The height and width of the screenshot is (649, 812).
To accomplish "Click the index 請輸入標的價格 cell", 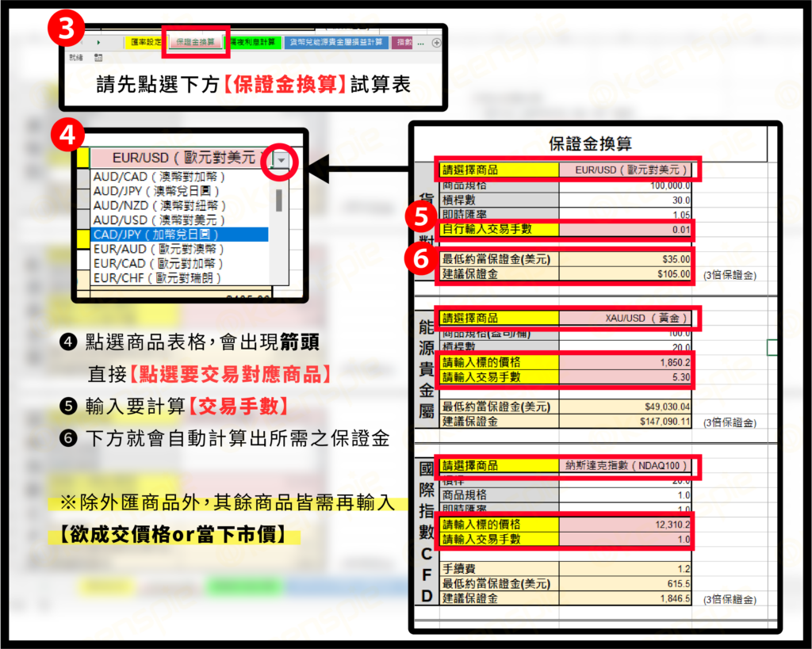I will pyautogui.click(x=626, y=525).
